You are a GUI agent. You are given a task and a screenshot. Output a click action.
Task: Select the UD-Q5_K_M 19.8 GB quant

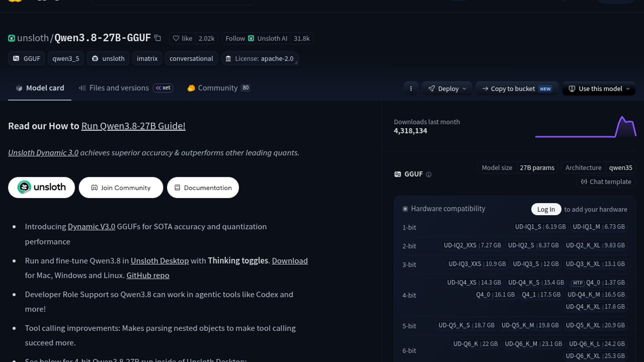(x=530, y=325)
